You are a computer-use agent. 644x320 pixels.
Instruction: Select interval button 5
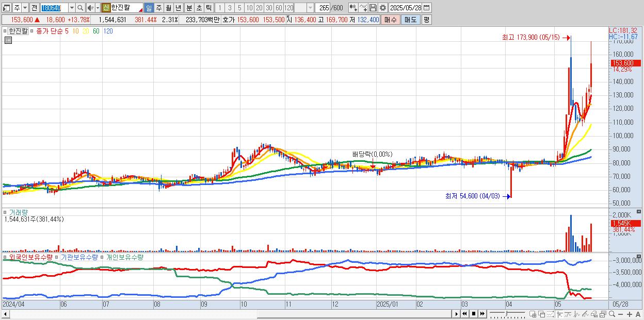click(239, 8)
